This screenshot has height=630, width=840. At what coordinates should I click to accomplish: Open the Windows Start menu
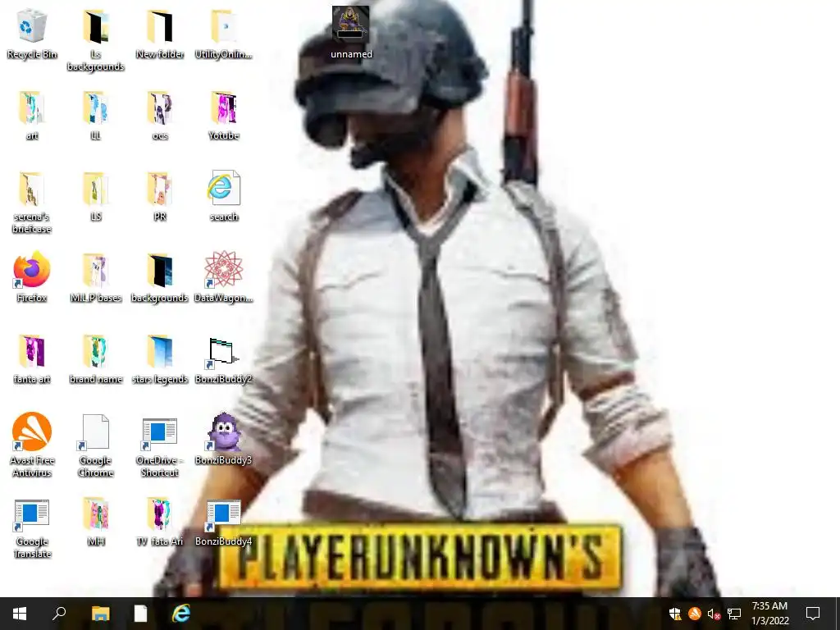tap(20, 614)
